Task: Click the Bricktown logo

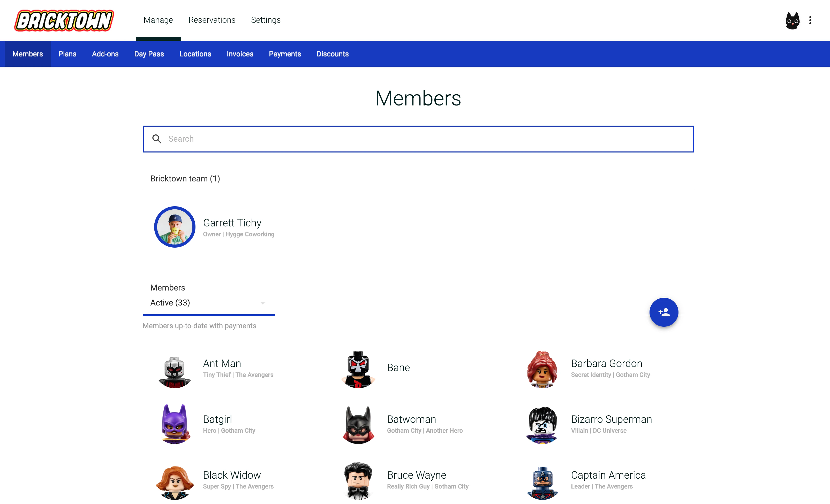Action: click(64, 20)
